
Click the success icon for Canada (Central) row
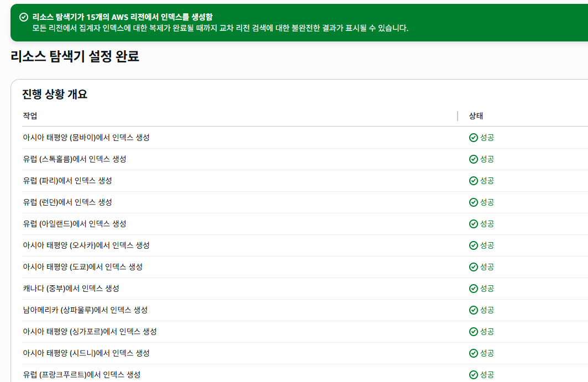(474, 288)
